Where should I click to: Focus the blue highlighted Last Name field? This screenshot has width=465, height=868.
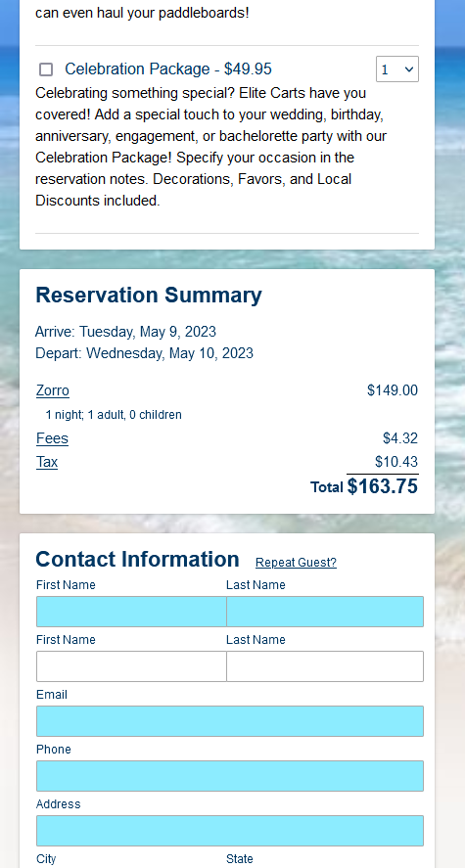325,612
